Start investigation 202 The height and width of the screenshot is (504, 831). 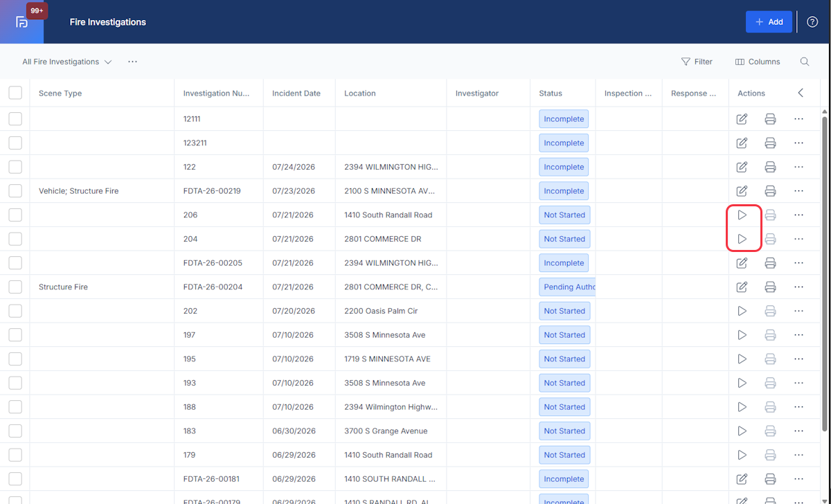point(742,311)
